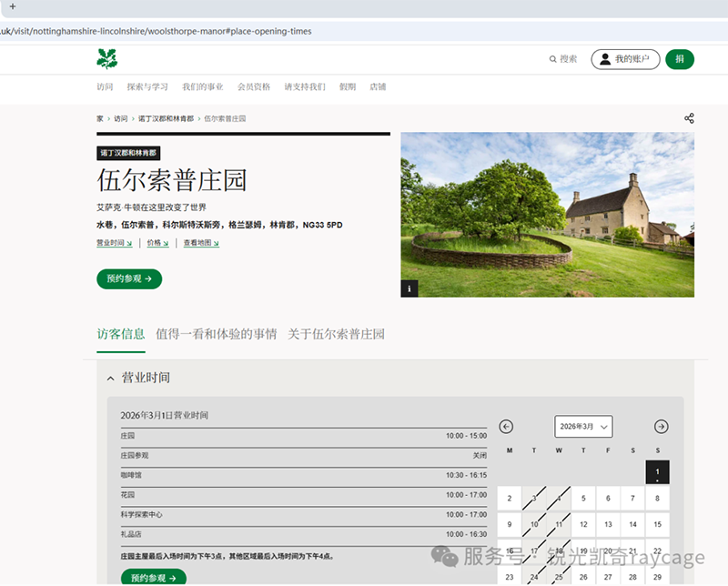The width and height of the screenshot is (728, 586).
Task: Open search with the magnifier icon
Action: 552,57
